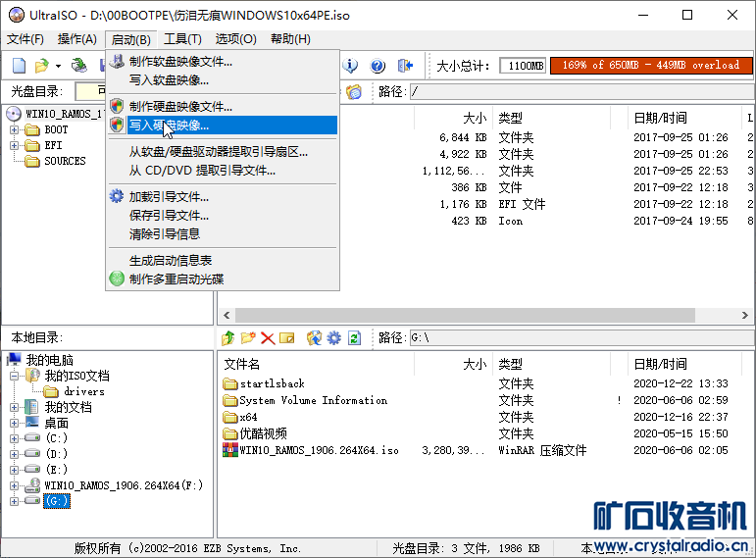Screen dimensions: 756x558
Task: Choose 加载引导文件... menu entry
Action: [x=223, y=197]
